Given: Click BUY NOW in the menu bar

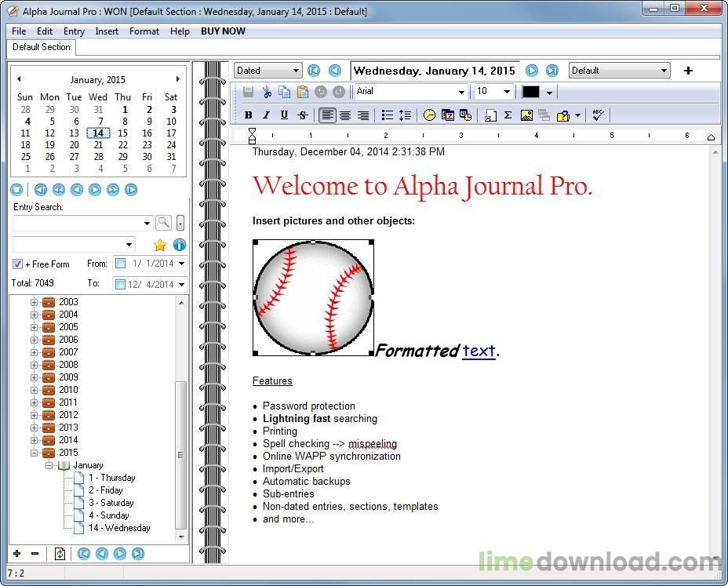Looking at the screenshot, I should coord(223,31).
